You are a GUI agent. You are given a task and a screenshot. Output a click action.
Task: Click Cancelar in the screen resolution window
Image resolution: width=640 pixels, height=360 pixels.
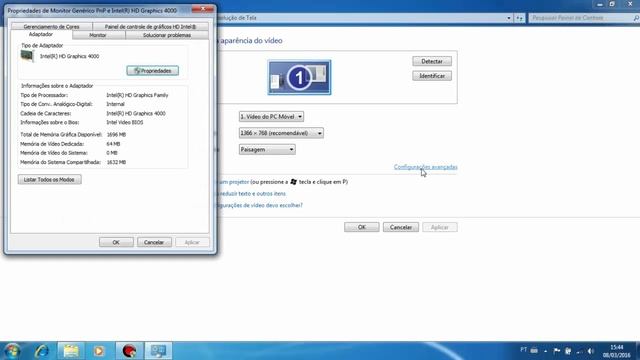[401, 227]
